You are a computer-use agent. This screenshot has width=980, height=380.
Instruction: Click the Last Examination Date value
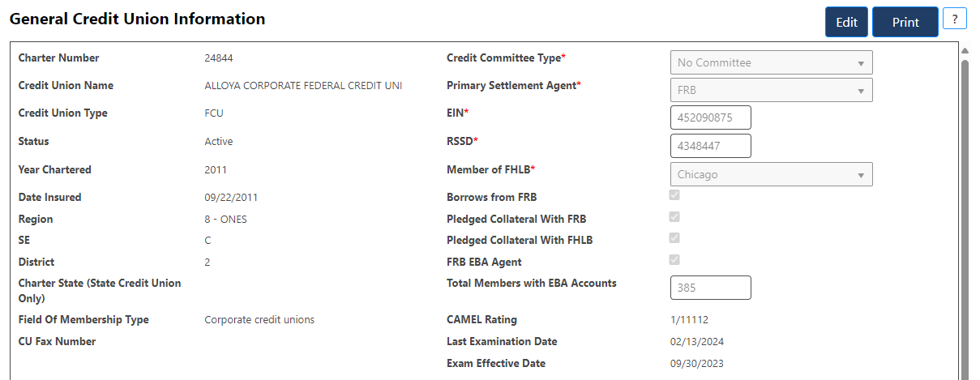695,342
